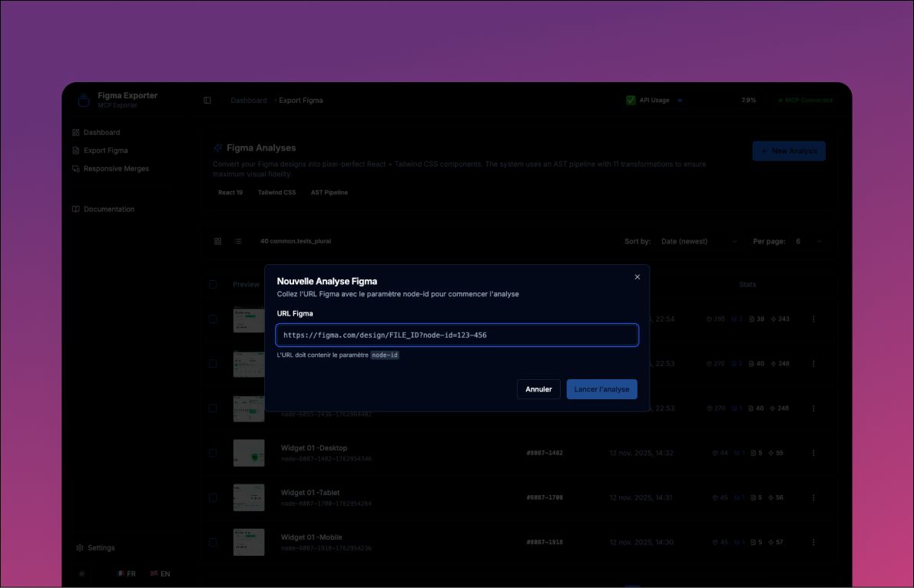914x588 pixels.
Task: Open the Per page dropdown
Action: (x=808, y=241)
